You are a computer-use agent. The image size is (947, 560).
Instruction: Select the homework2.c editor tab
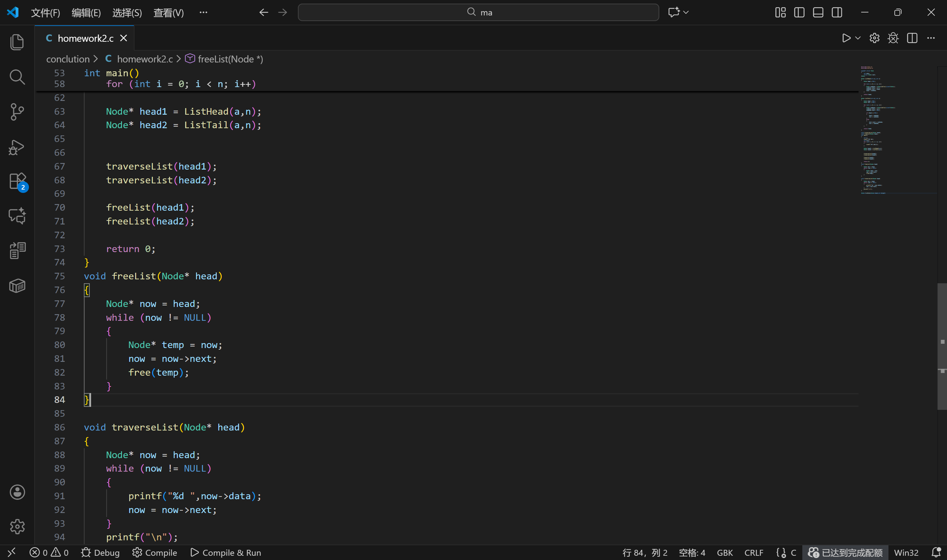pyautogui.click(x=85, y=38)
